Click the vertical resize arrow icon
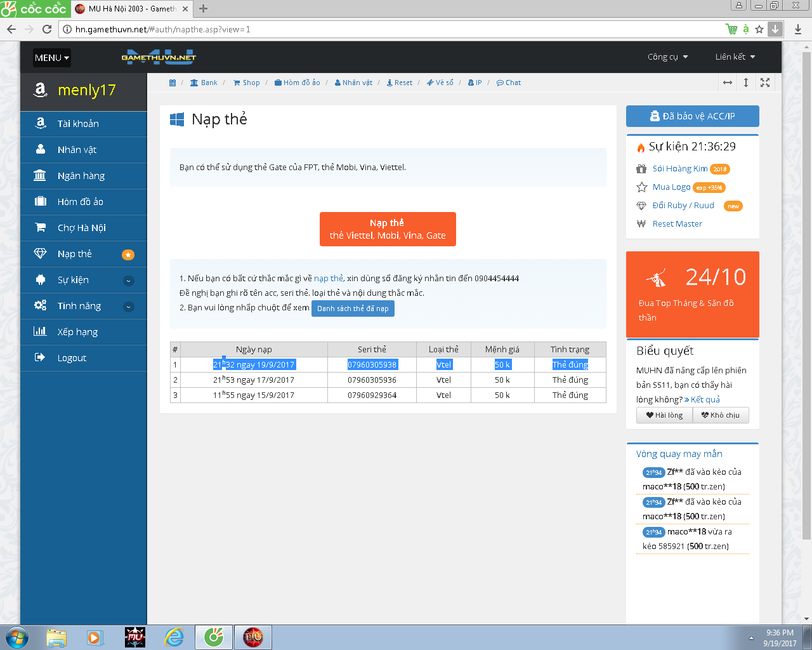Viewport: 812px width, 650px height. click(x=746, y=83)
